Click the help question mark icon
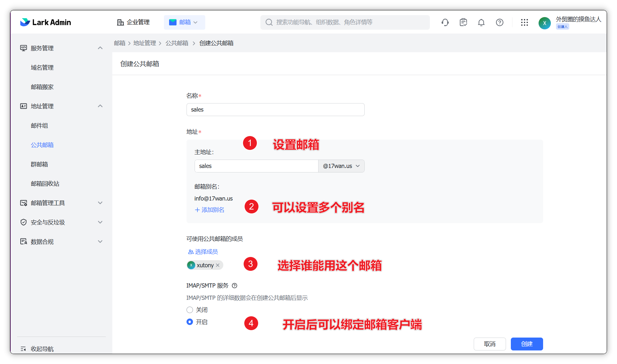The height and width of the screenshot is (364, 617). (x=500, y=22)
